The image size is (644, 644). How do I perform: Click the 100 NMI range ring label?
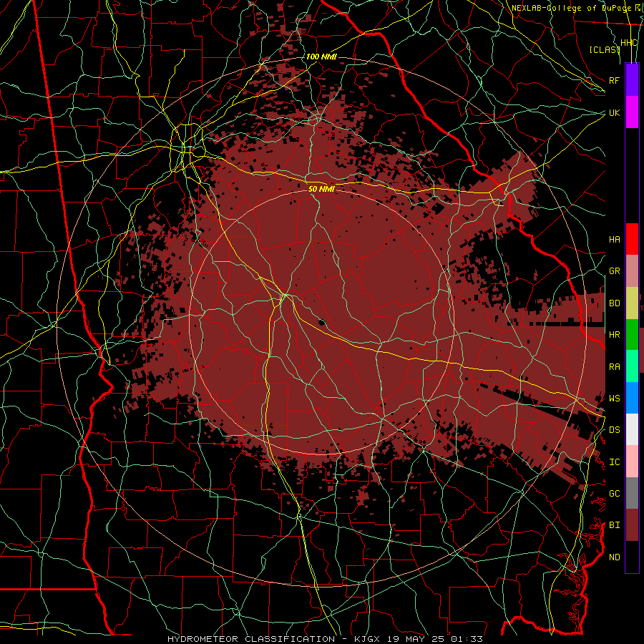tap(321, 57)
